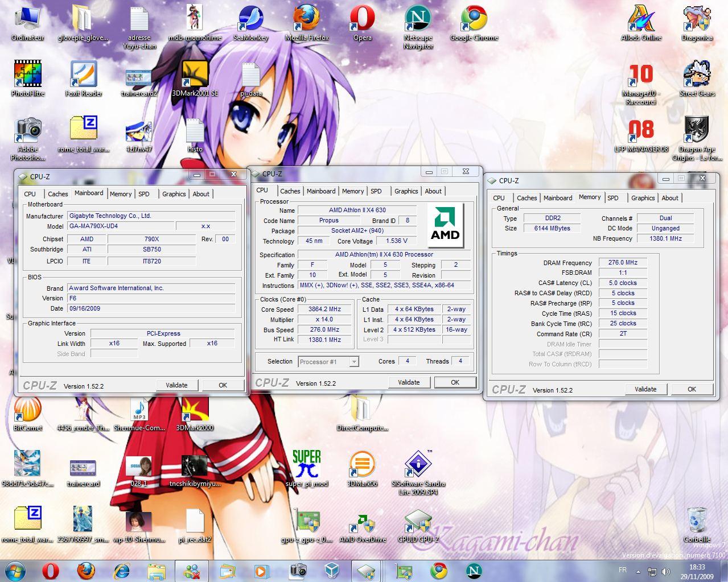This screenshot has height=582, width=728.
Task: Click OK in the left Mainboard CPU-Z window
Action: coord(223,385)
